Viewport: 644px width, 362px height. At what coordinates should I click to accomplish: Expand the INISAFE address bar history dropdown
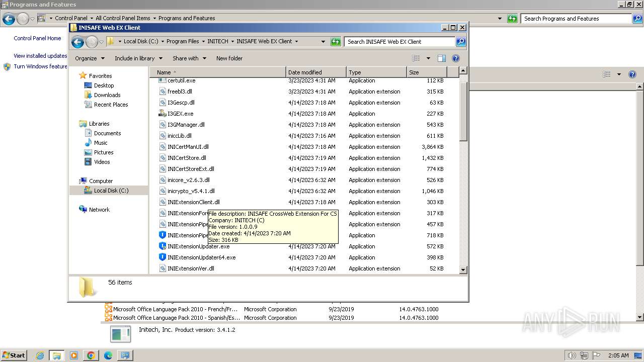323,42
